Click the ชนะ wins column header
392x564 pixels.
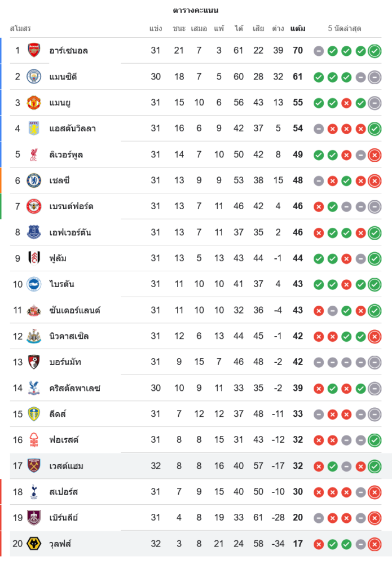(x=179, y=28)
